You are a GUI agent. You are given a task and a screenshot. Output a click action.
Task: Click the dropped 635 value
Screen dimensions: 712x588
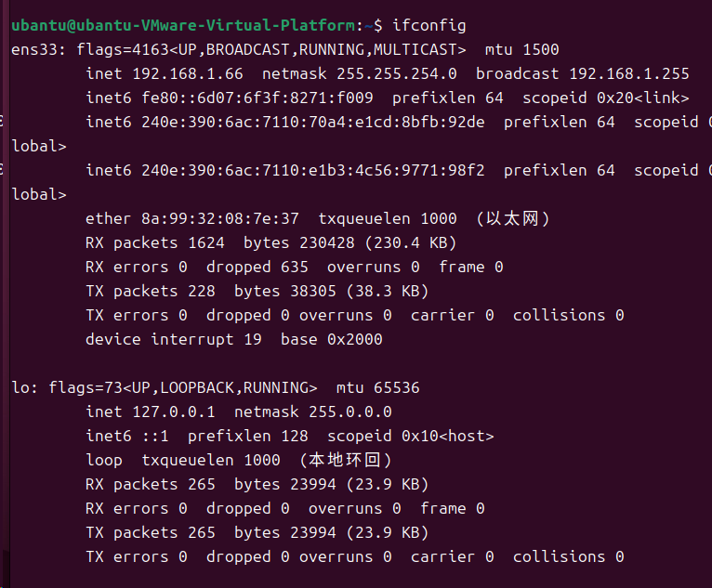[257, 267]
